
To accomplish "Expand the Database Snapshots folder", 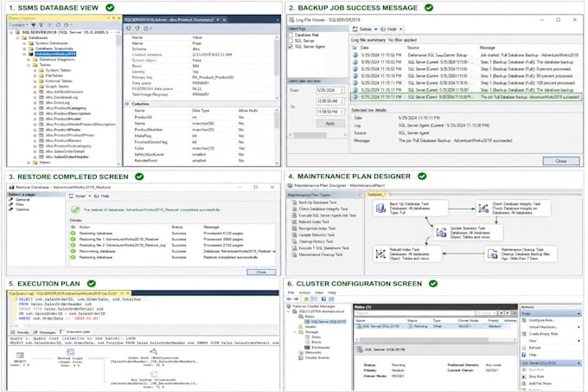I will click(x=24, y=48).
